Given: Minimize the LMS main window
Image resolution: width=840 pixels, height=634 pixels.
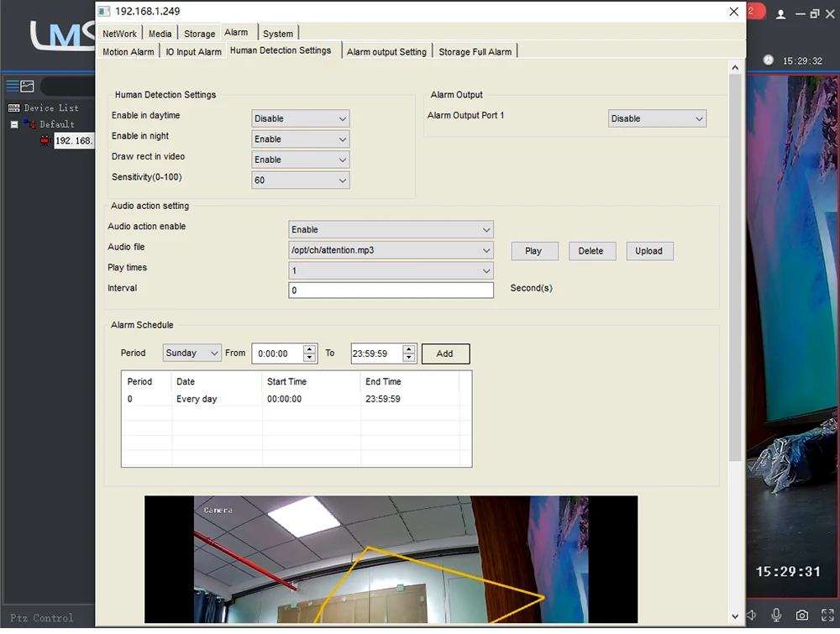Looking at the screenshot, I should click(801, 14).
